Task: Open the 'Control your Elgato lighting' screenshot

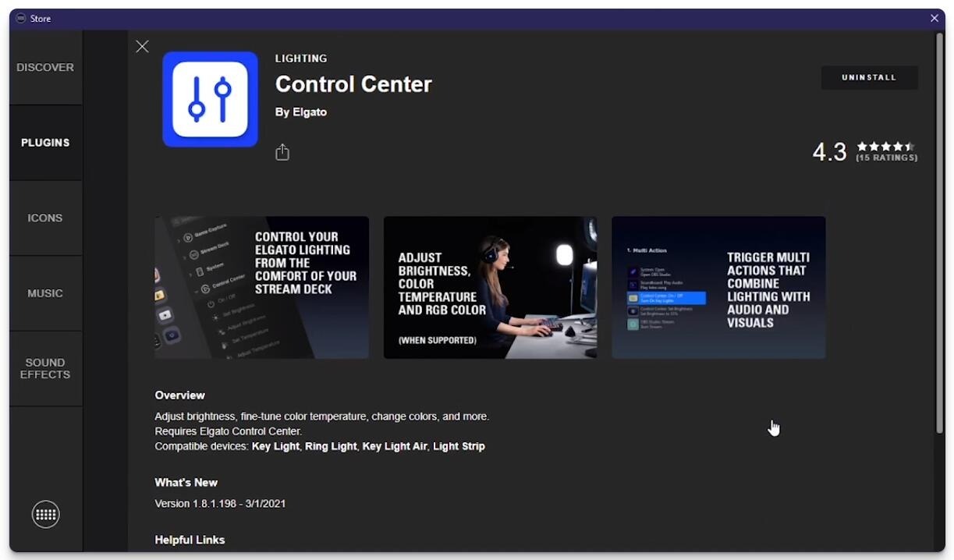Action: tap(262, 288)
